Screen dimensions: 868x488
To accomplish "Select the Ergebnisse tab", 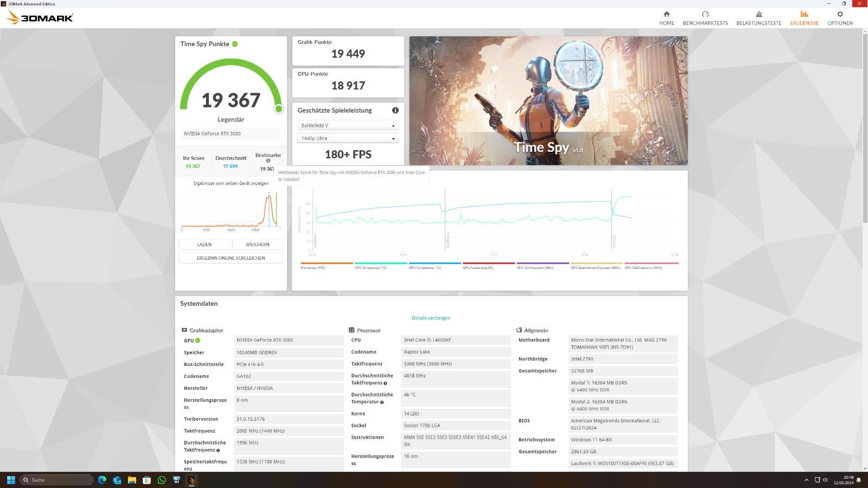I will click(804, 18).
